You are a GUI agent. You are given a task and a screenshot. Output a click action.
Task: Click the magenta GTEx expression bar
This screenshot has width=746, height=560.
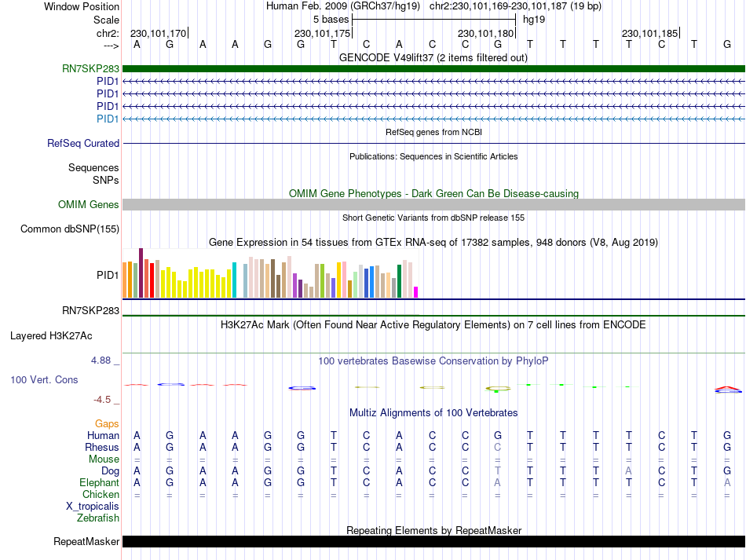(x=416, y=293)
